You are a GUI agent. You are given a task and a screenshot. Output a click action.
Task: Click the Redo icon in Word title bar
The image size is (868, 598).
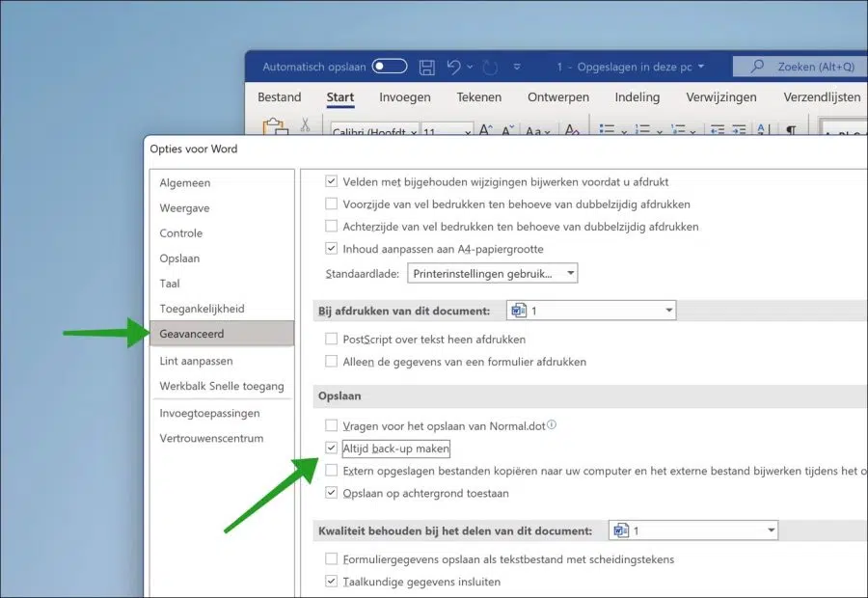pos(490,68)
